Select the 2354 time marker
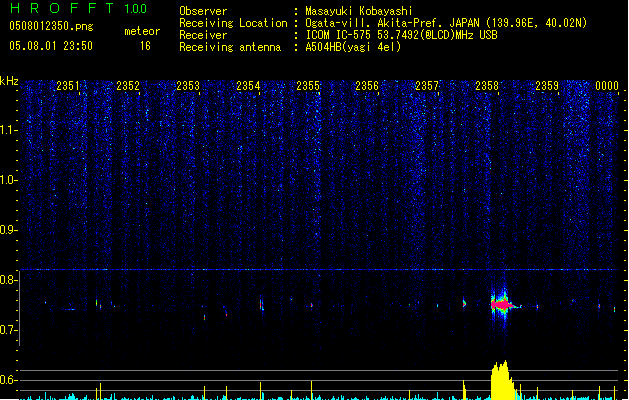Image resolution: width=629 pixels, height=400 pixels. (248, 86)
